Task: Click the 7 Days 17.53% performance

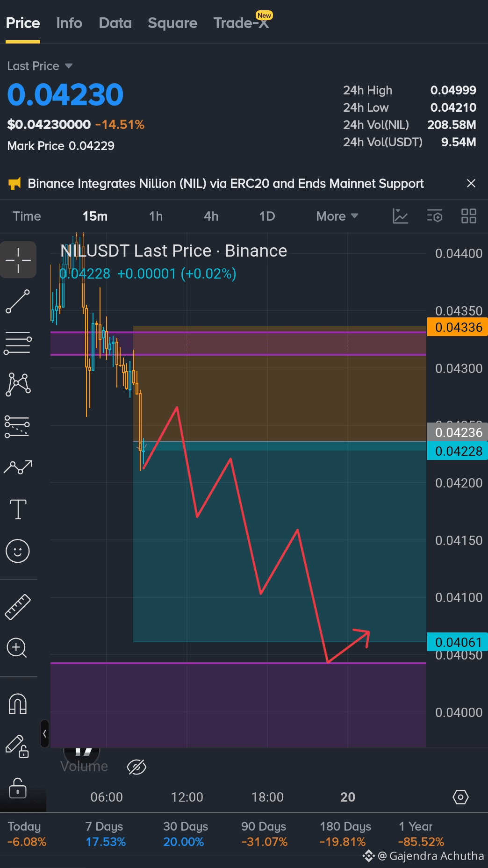Action: pos(106,834)
